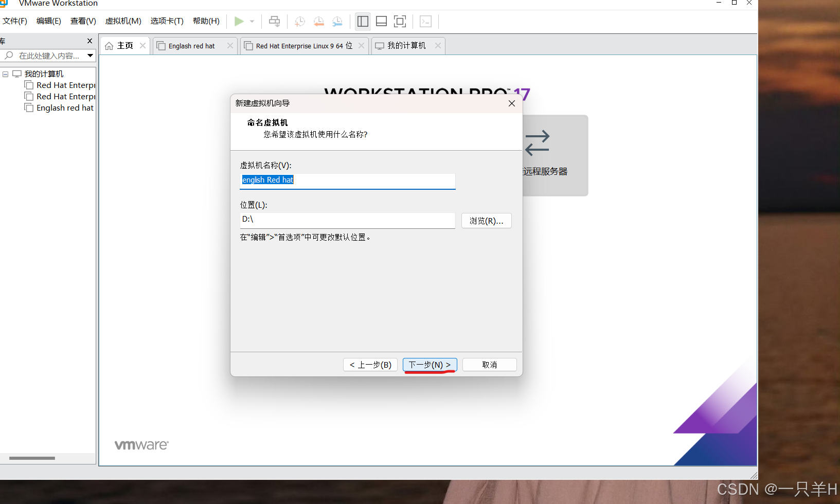Click the take snapshot clock icon
Viewport: 840px width, 504px height.
299,21
